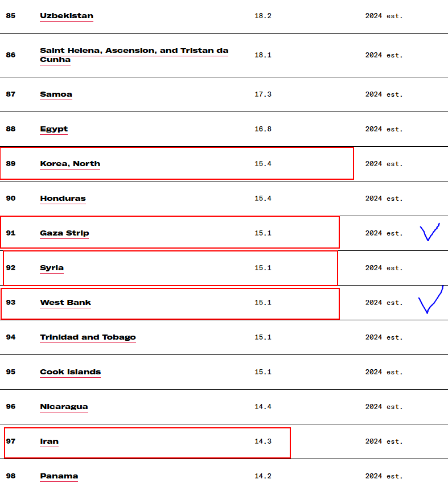This screenshot has width=448, height=483.
Task: Click the blue checkmark beside West Bank row
Action: tap(431, 300)
